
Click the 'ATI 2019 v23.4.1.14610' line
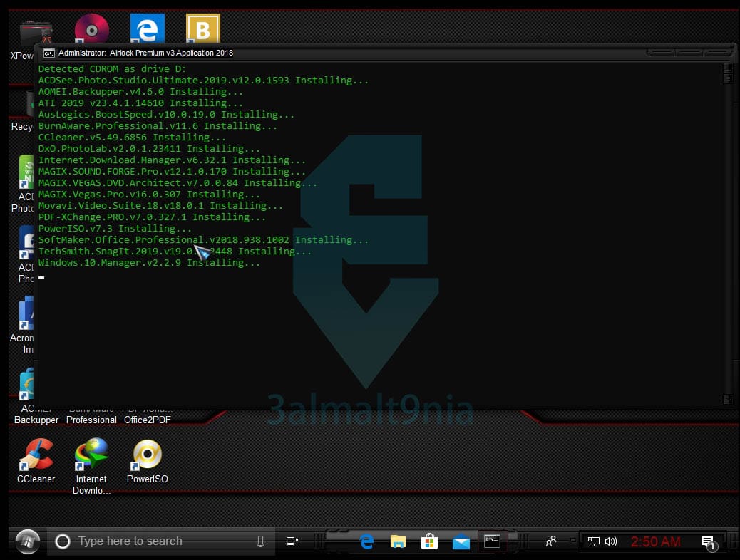(140, 103)
